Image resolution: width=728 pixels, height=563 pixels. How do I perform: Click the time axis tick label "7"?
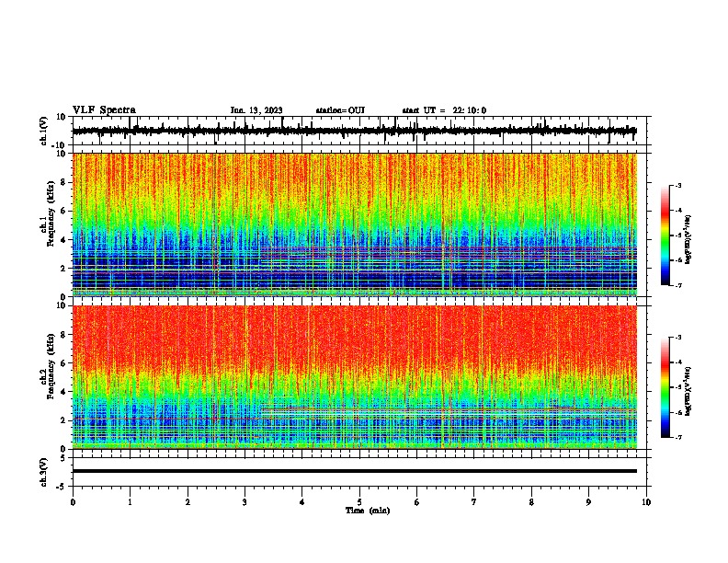(x=474, y=502)
